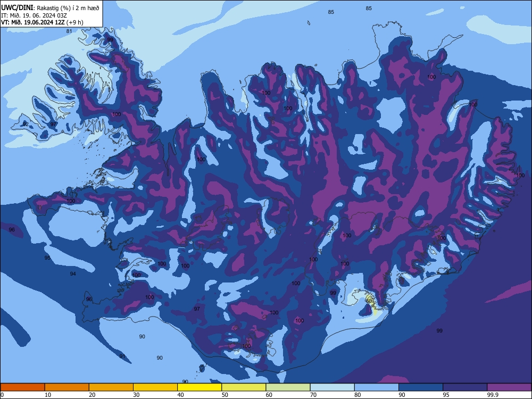This screenshot has width=532, height=399.
Task: Click the "50" legend tick label
Action: pyautogui.click(x=225, y=395)
